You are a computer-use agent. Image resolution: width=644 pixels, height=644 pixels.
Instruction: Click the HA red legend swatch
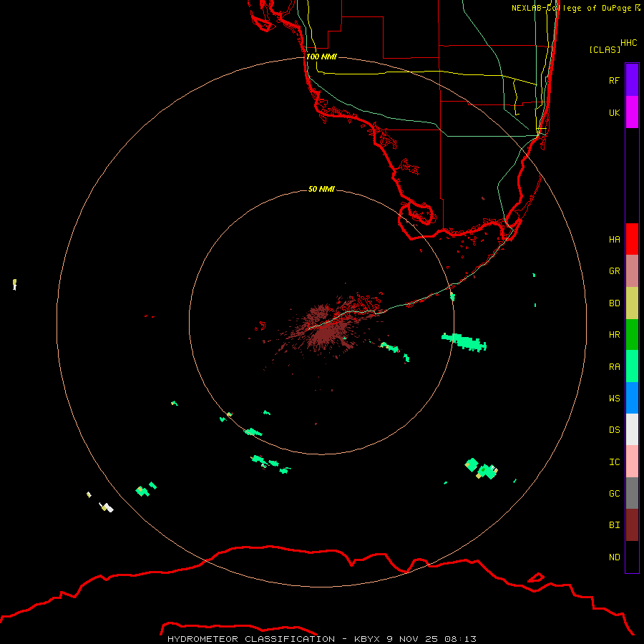click(632, 239)
